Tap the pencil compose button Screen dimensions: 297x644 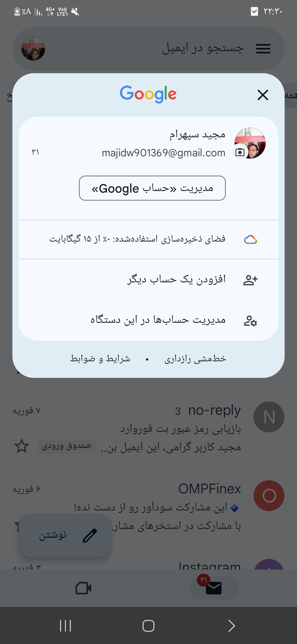click(65, 535)
